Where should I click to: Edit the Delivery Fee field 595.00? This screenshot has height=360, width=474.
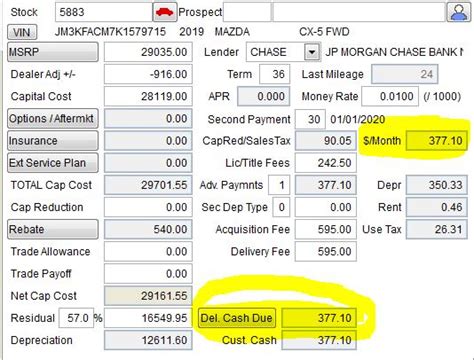[326, 251]
